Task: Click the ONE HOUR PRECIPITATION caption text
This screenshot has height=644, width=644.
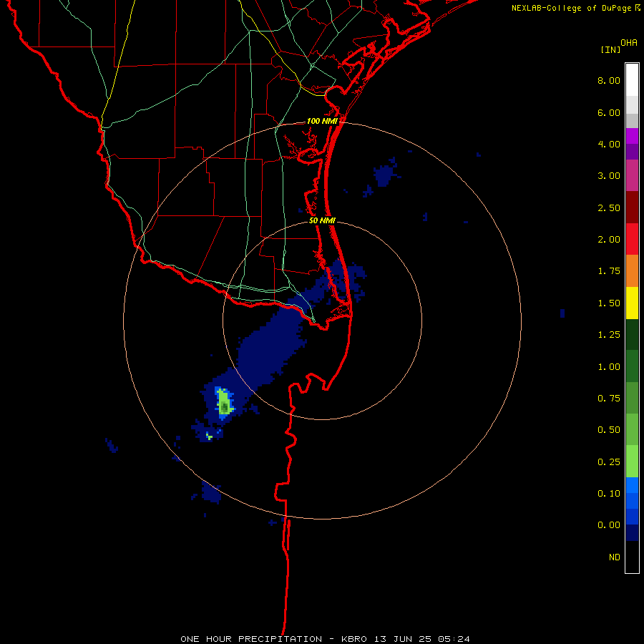Action: 251,639
